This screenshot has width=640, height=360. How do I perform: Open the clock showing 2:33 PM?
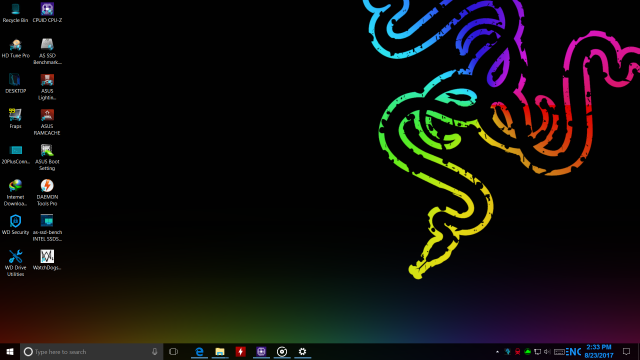(599, 351)
